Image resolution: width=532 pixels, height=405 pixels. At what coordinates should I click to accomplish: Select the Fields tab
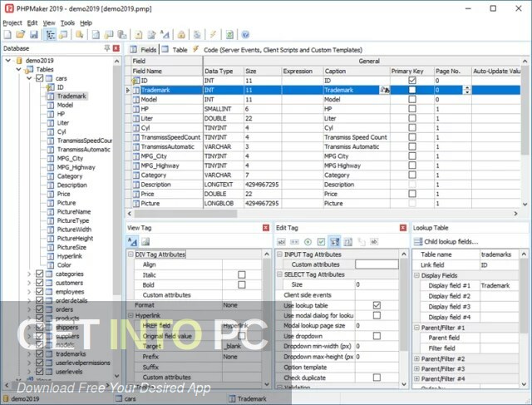coord(143,50)
